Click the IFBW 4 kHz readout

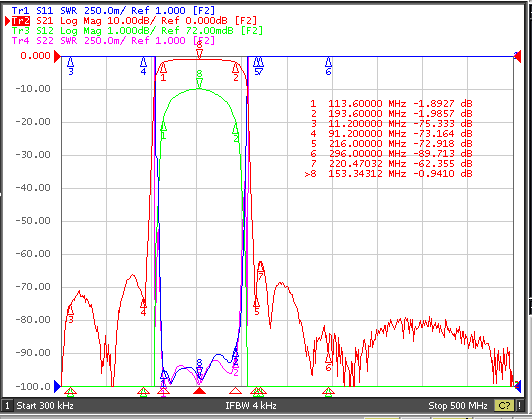coord(251,405)
